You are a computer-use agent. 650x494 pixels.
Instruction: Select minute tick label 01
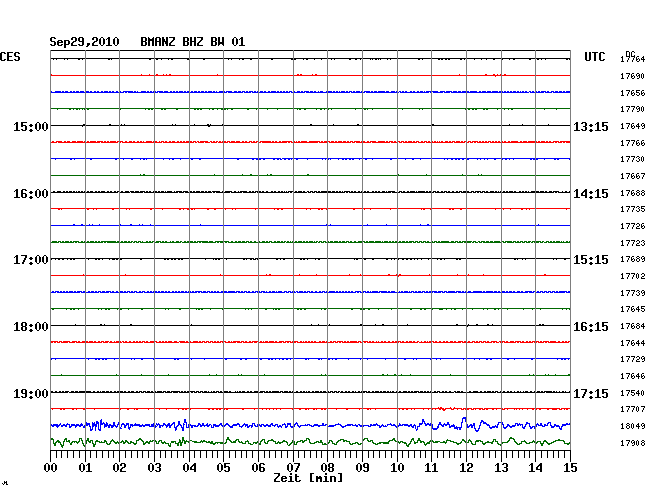(85, 467)
